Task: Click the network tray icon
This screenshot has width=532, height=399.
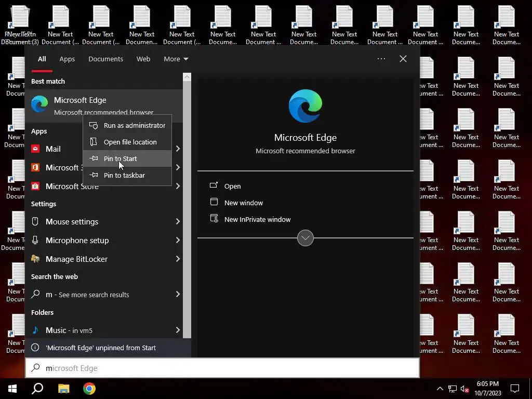Action: [x=453, y=389]
